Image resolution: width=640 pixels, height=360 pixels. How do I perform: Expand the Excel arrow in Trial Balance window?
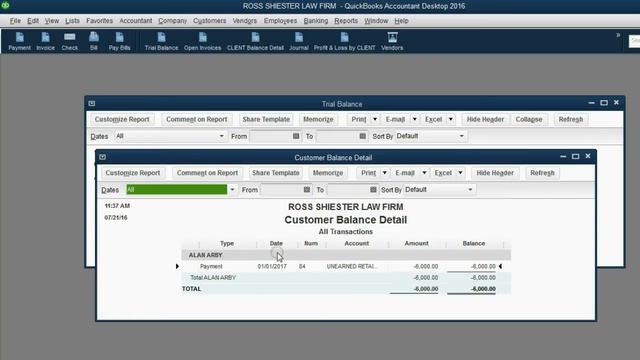tap(451, 119)
